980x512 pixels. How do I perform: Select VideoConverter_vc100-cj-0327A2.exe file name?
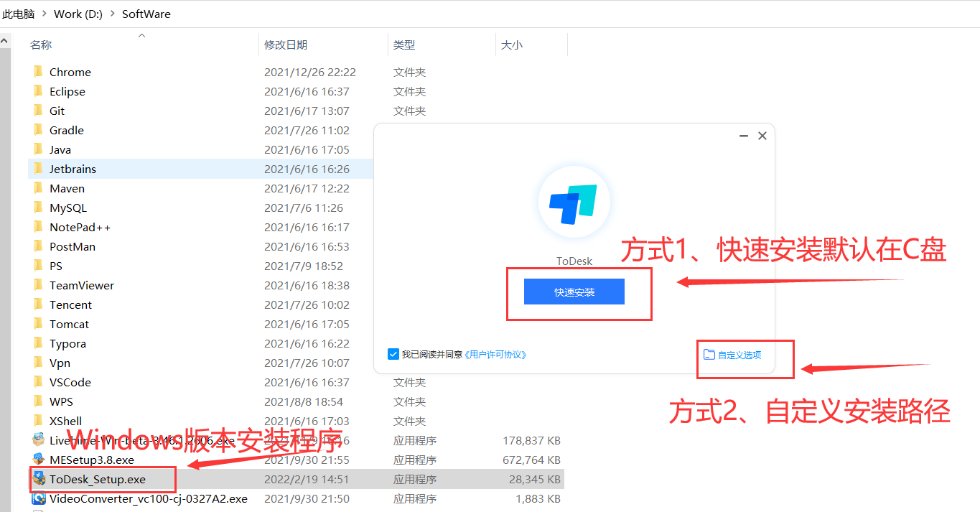click(149, 498)
